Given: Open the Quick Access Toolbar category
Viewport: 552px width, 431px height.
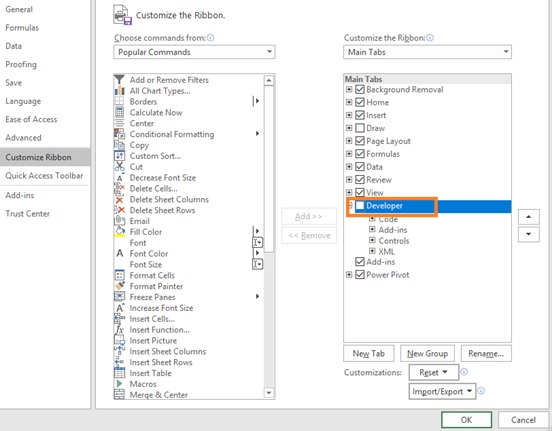Looking at the screenshot, I should pos(44,175).
